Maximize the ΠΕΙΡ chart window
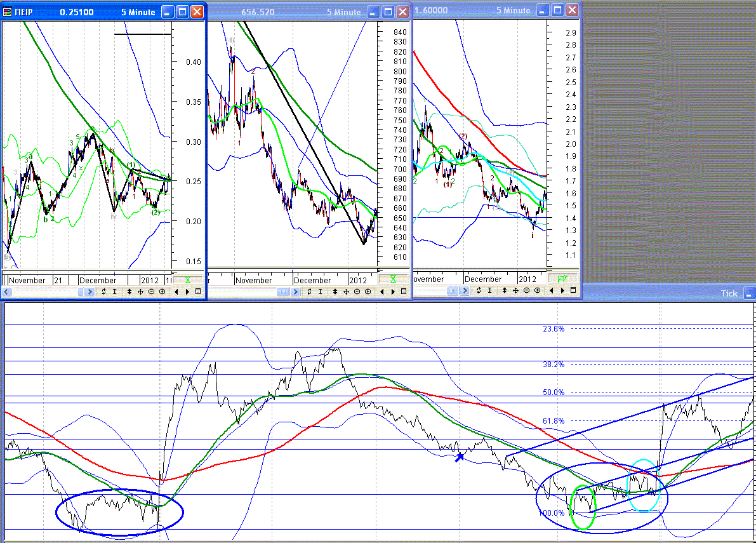The height and width of the screenshot is (543, 756). point(182,12)
